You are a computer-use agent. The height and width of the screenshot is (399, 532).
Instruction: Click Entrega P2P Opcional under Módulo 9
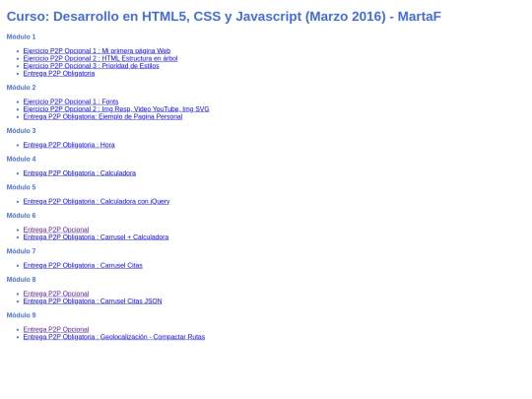[x=56, y=329]
